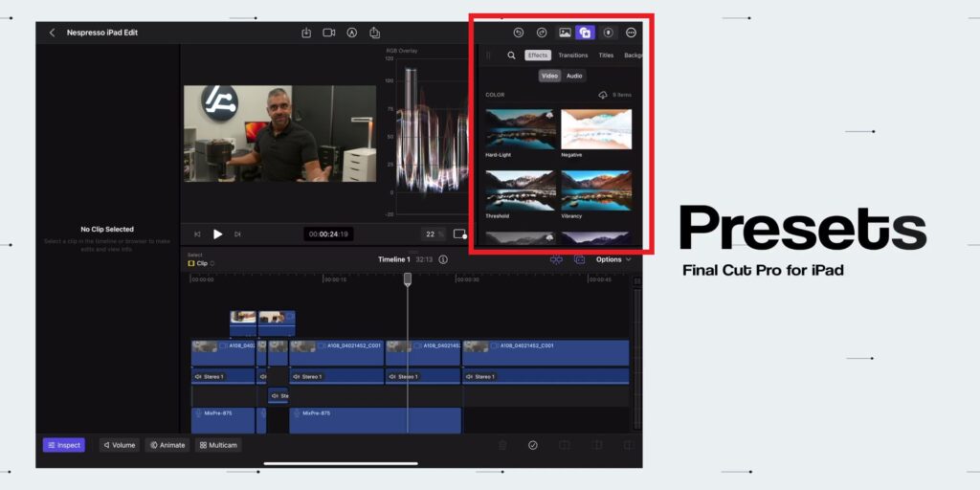Image resolution: width=980 pixels, height=490 pixels.
Task: Delete the selected clip using the trash icon
Action: tap(501, 445)
